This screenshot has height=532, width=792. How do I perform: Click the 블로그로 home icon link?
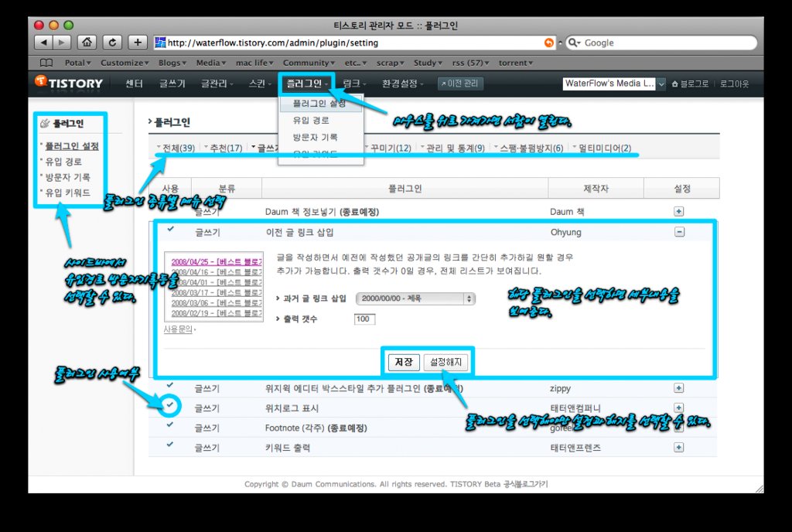coord(690,84)
